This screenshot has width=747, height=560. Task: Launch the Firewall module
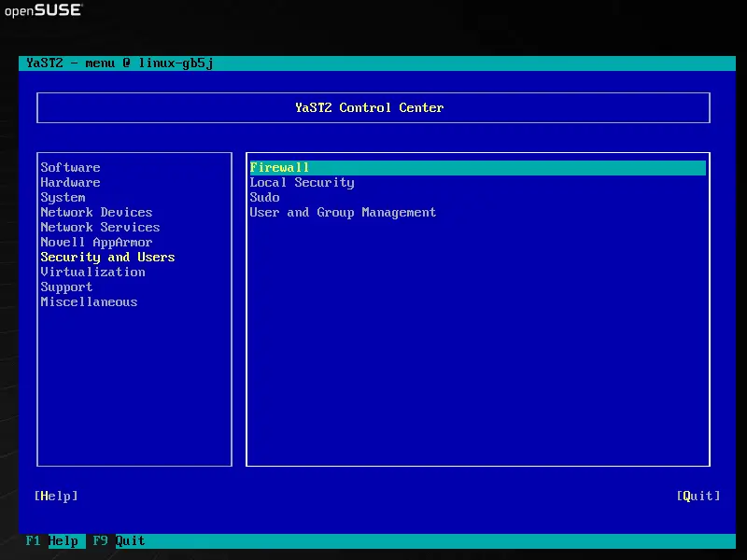(x=477, y=168)
